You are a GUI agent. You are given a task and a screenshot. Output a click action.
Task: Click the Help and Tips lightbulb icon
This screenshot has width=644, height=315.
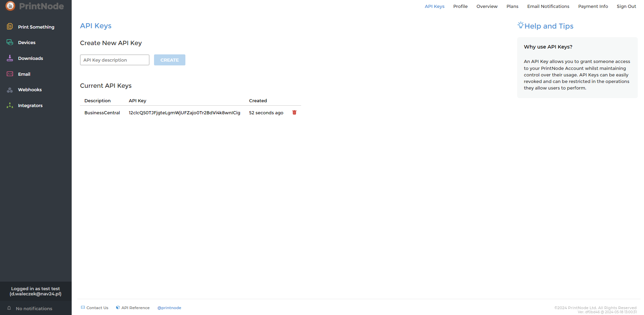(x=520, y=25)
